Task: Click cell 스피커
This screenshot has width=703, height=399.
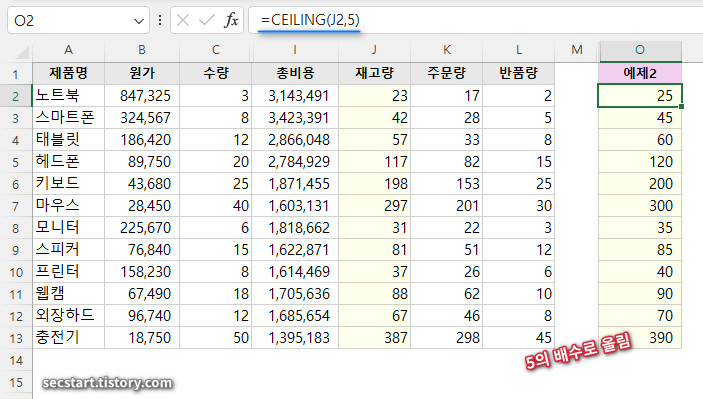Action: 68,249
